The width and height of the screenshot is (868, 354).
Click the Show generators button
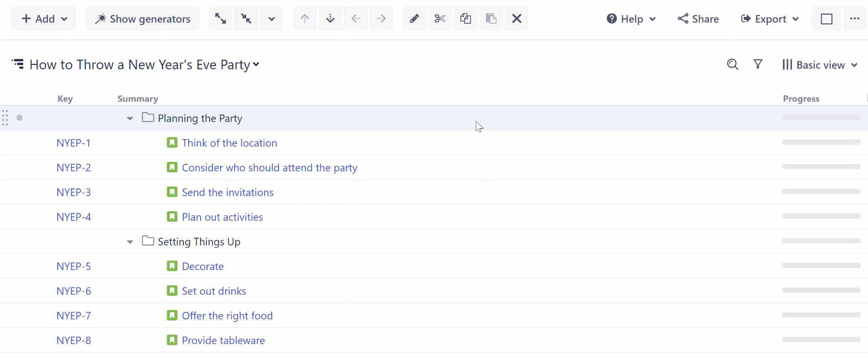[143, 19]
